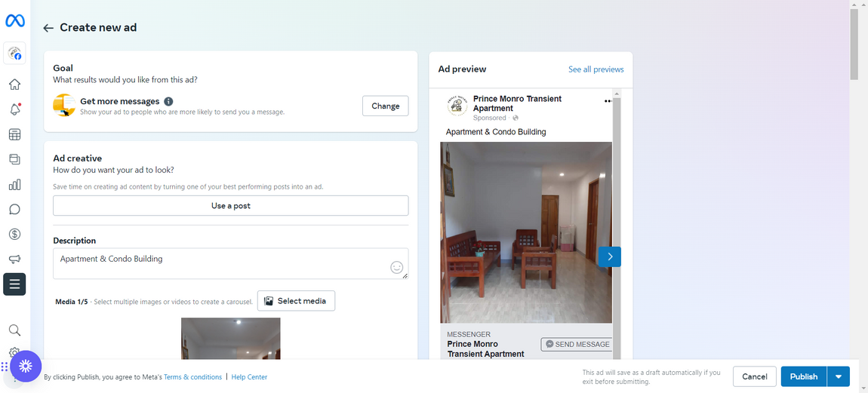Click the ad preview panel scrollbar
Viewport: 868px width, 393px height.
click(617, 227)
